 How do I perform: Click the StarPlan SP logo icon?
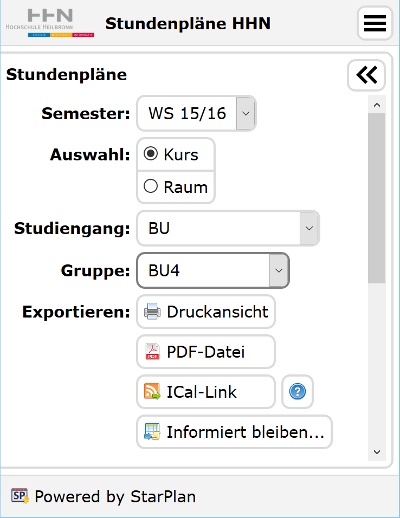[20, 496]
